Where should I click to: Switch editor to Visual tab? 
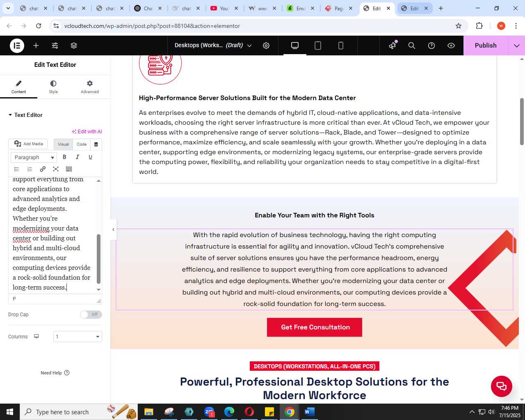[63, 144]
